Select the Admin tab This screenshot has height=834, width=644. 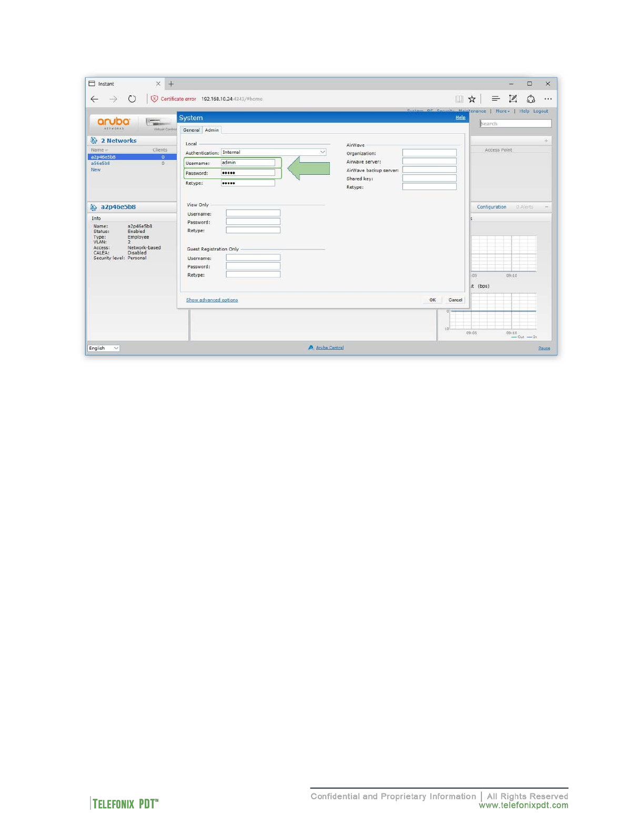click(x=212, y=130)
